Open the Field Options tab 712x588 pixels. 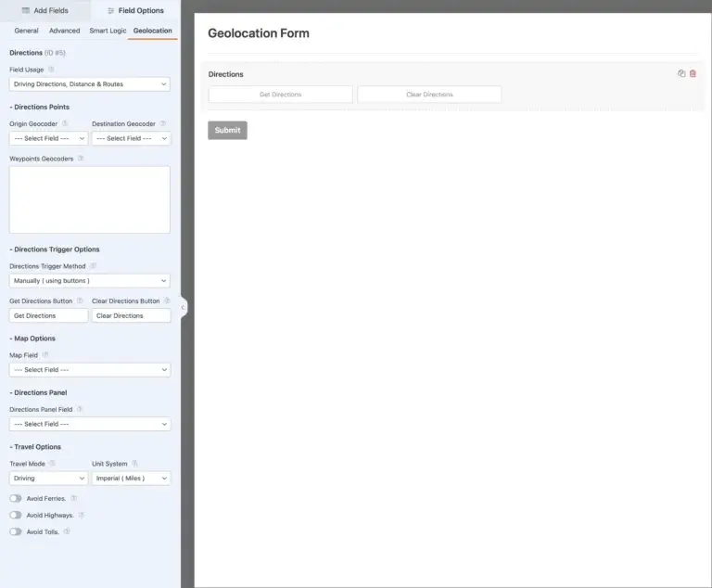tap(135, 10)
